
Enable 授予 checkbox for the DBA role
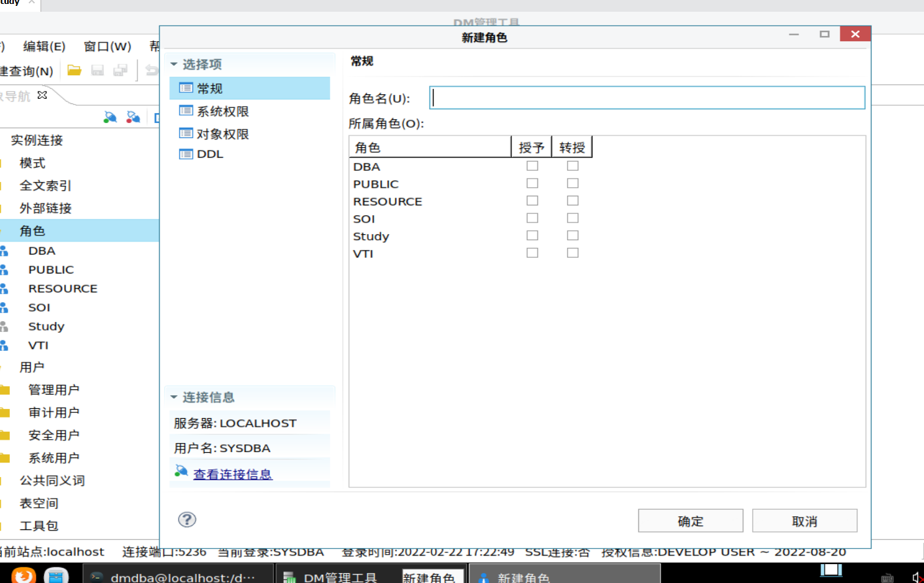point(532,166)
